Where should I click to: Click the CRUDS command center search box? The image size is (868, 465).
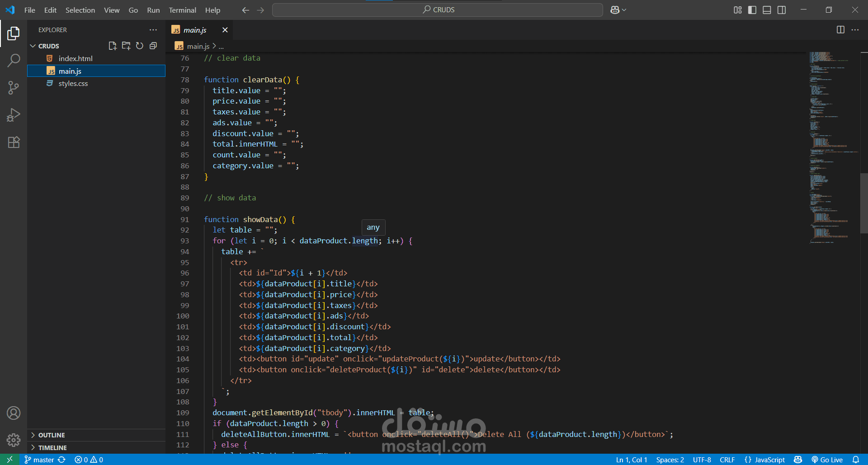tap(437, 10)
